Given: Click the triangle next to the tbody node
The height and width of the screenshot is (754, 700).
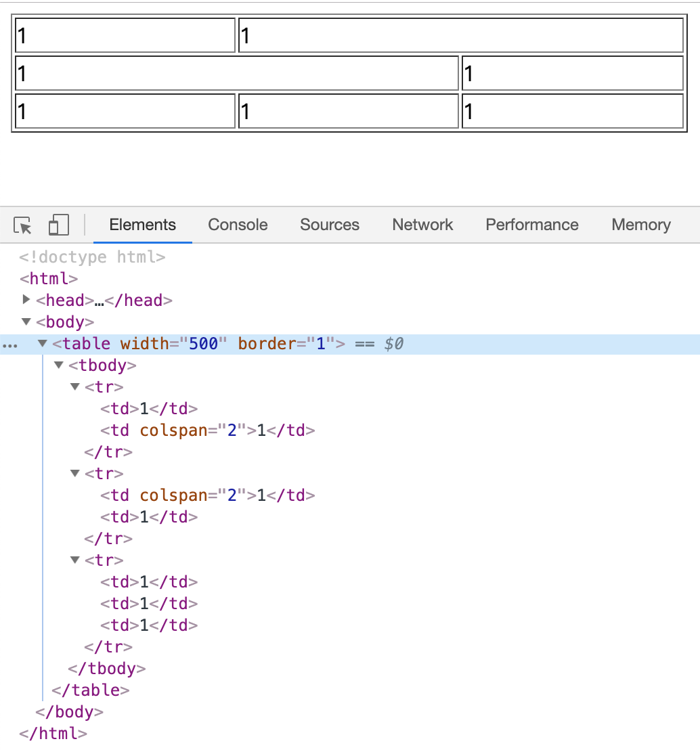Looking at the screenshot, I should click(x=58, y=365).
